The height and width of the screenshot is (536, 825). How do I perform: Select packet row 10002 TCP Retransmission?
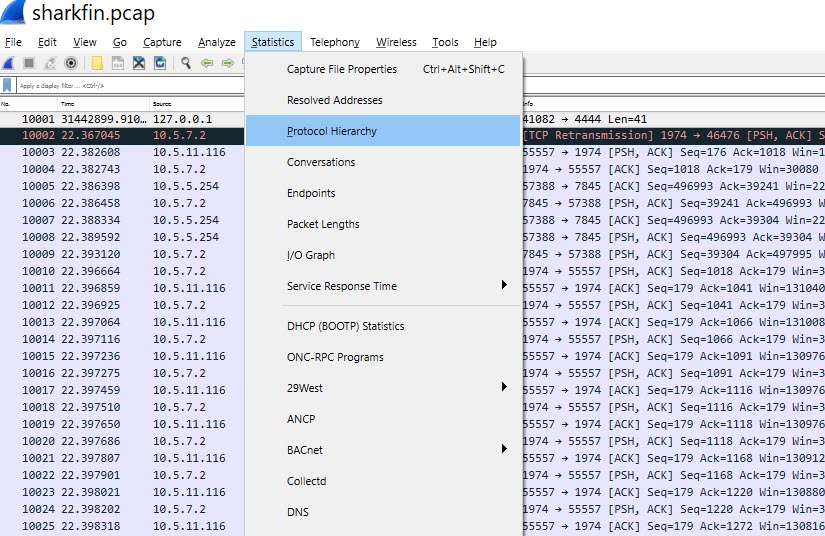coord(122,135)
